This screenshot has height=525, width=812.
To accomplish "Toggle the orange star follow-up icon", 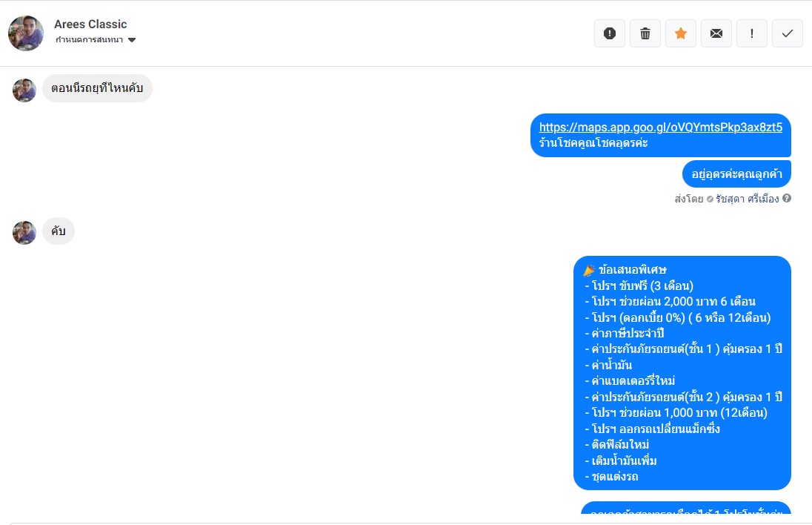I will coord(680,33).
